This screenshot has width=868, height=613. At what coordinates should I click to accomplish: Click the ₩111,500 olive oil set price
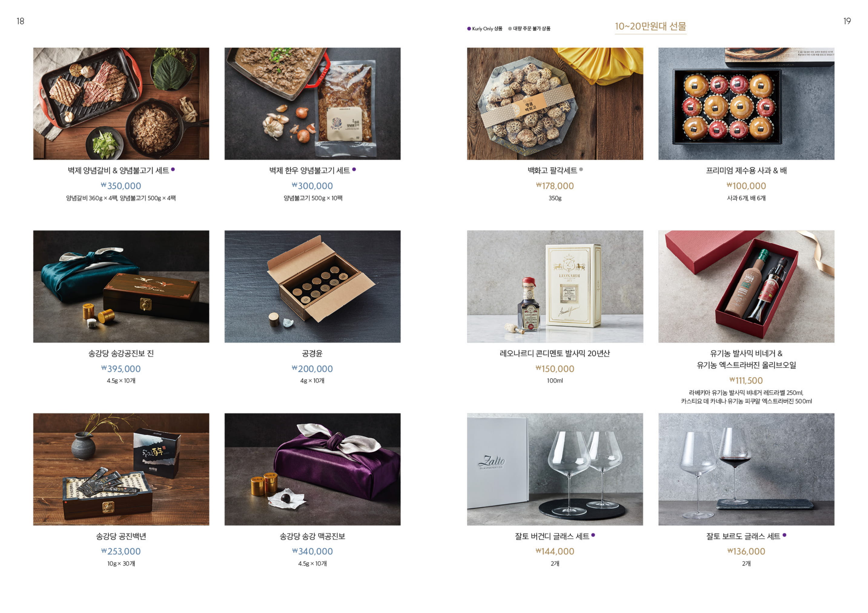click(746, 381)
